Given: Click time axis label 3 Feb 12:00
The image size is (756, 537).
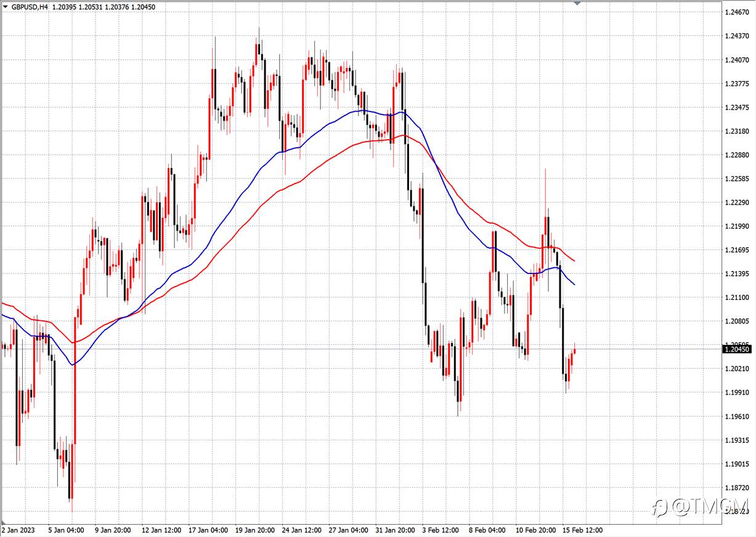Looking at the screenshot, I should [x=441, y=530].
